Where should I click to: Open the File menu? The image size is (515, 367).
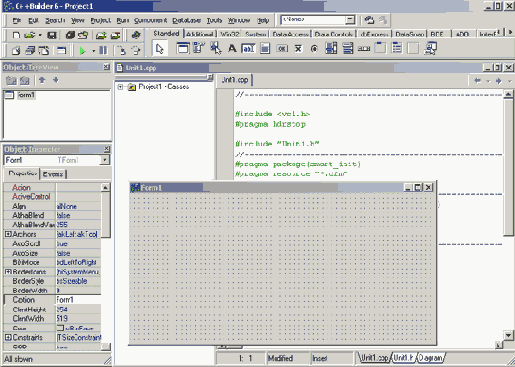(x=17, y=21)
